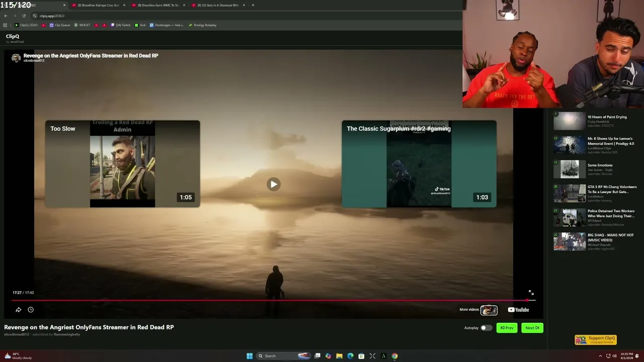
Task: Click the More videos thumbnail button
Action: coord(489,310)
